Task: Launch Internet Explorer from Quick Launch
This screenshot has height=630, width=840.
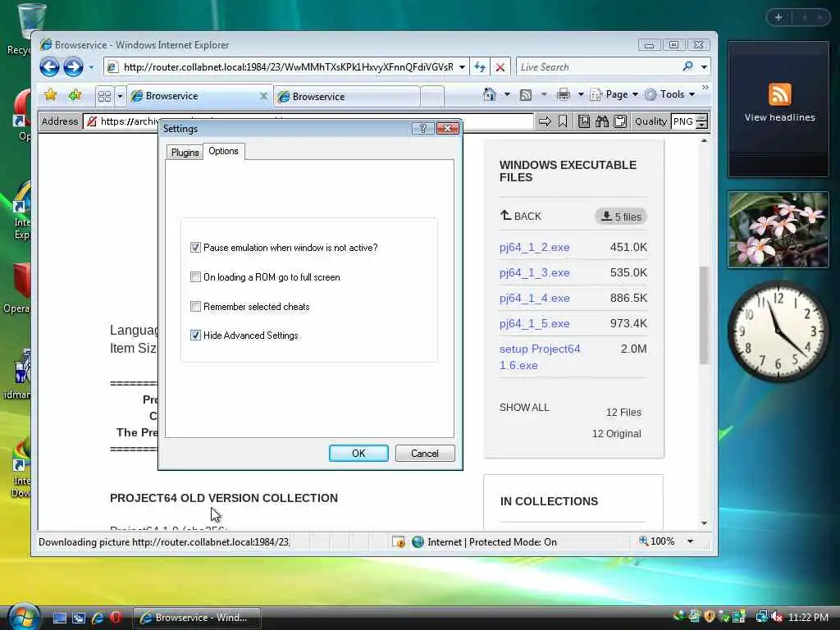Action: tap(98, 618)
